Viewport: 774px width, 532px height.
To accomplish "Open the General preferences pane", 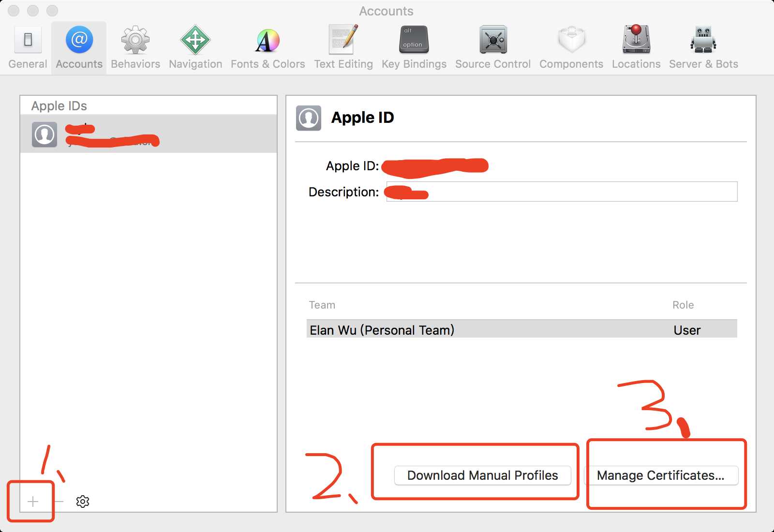I will 28,48.
